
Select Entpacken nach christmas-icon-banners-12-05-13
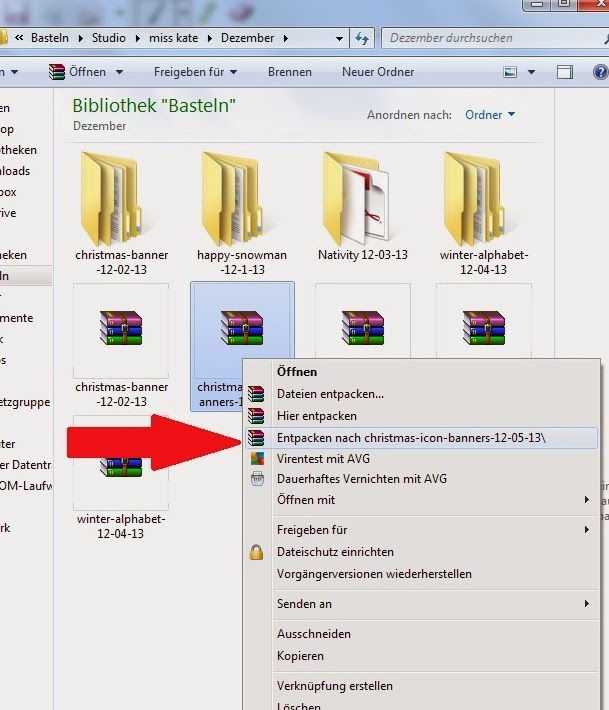(x=421, y=438)
